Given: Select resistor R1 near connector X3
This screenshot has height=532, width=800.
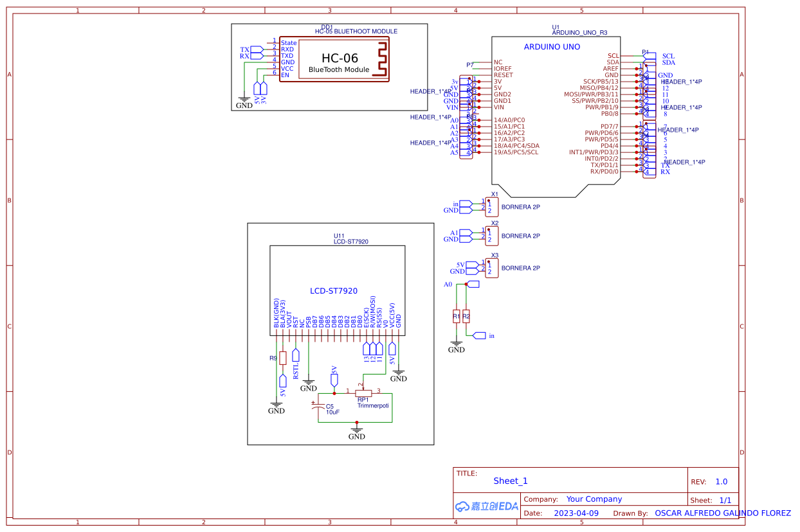Looking at the screenshot, I should pos(456,317).
